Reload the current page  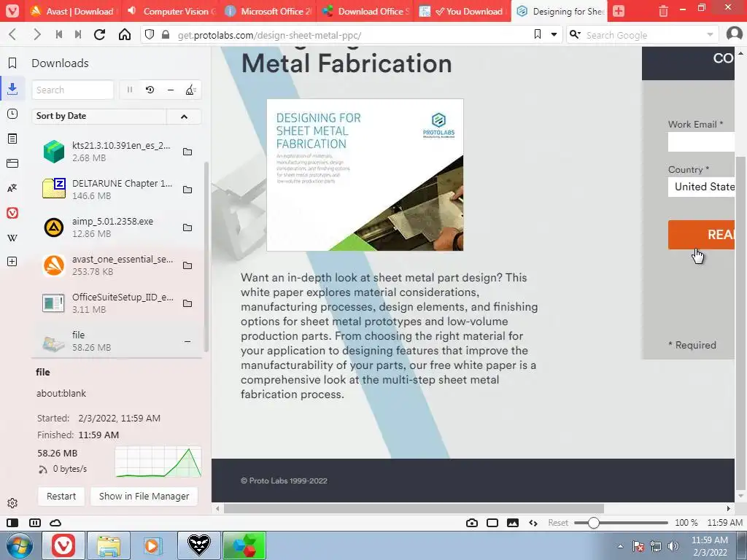point(99,34)
